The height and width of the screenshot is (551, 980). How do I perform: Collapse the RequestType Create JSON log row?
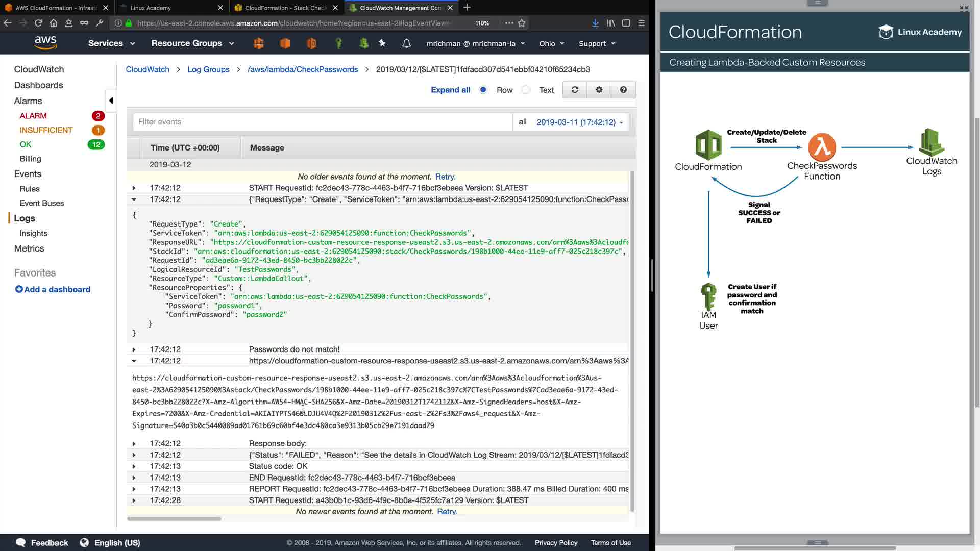[134, 199]
